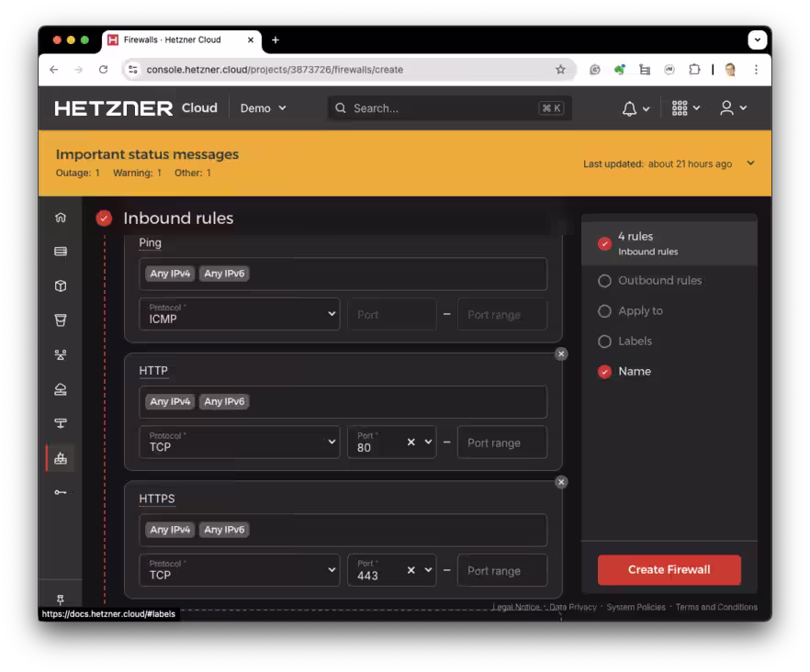810x672 pixels.
Task: Click the home dashboard sidebar icon
Action: point(61,218)
